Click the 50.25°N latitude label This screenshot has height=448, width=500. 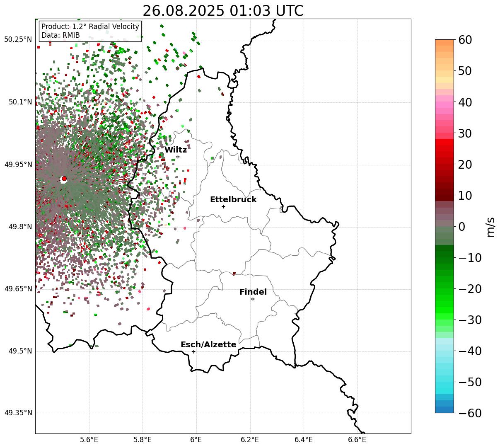(x=18, y=40)
